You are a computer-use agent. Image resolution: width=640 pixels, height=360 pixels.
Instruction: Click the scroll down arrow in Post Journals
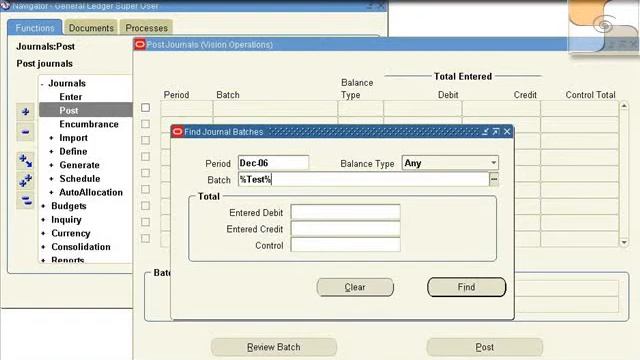(624, 242)
